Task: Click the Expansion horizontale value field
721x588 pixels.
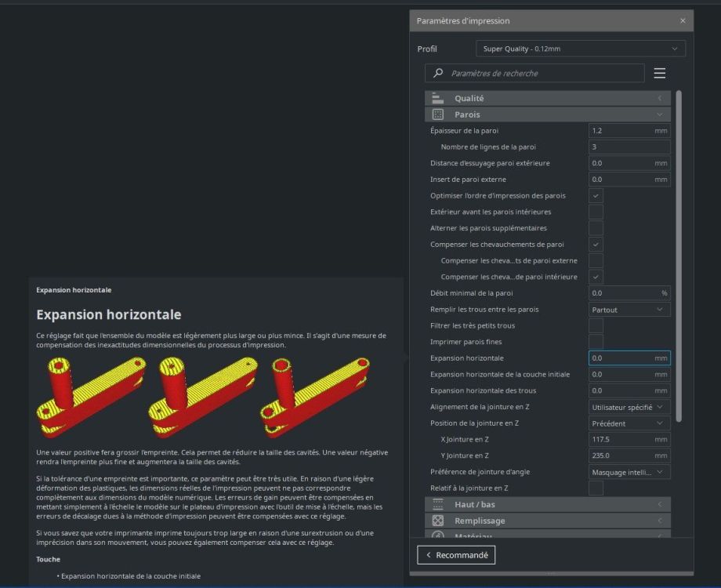Action: 629,358
